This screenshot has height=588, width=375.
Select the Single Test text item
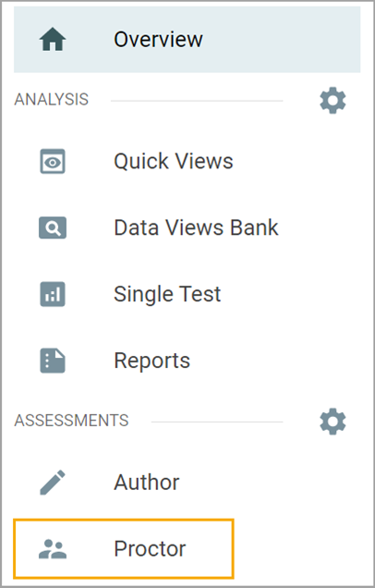point(167,294)
